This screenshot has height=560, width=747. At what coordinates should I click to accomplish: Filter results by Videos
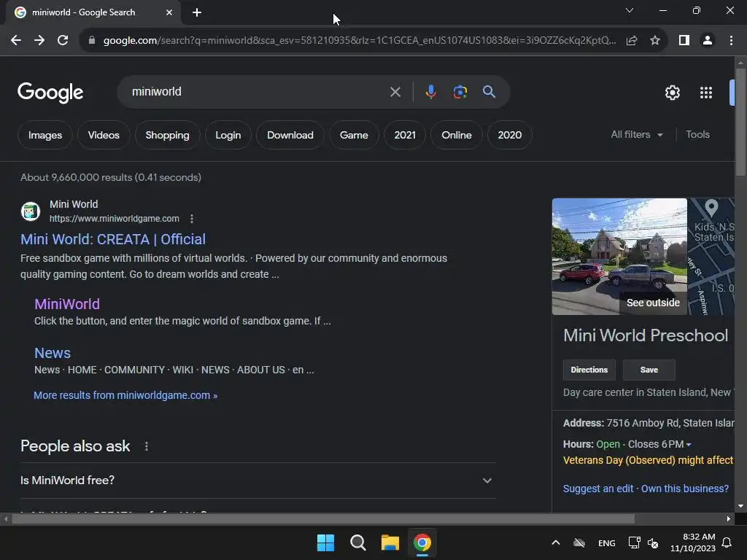[104, 135]
